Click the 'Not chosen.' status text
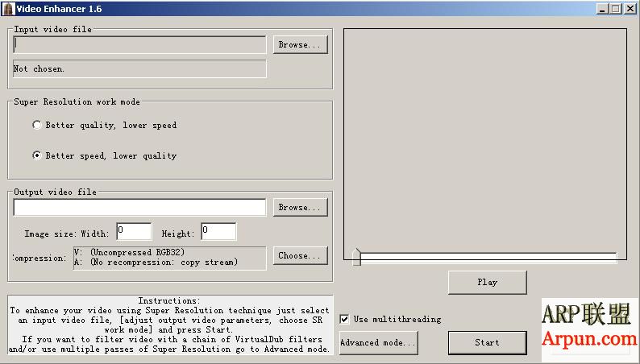This screenshot has width=640, height=364. coord(39,69)
